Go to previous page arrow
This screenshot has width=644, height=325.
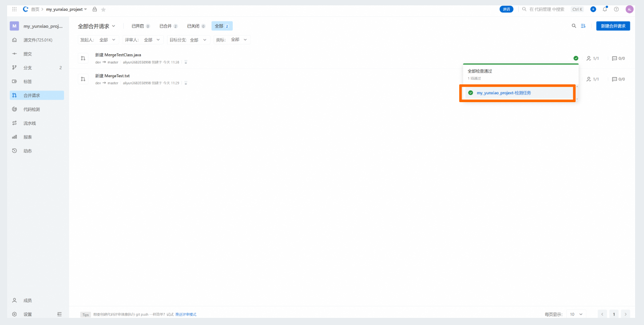click(x=603, y=314)
